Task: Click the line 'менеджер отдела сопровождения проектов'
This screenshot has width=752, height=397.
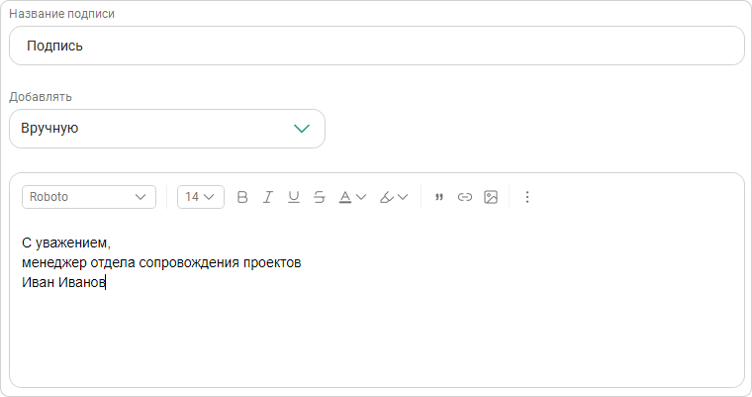Action: tap(161, 263)
